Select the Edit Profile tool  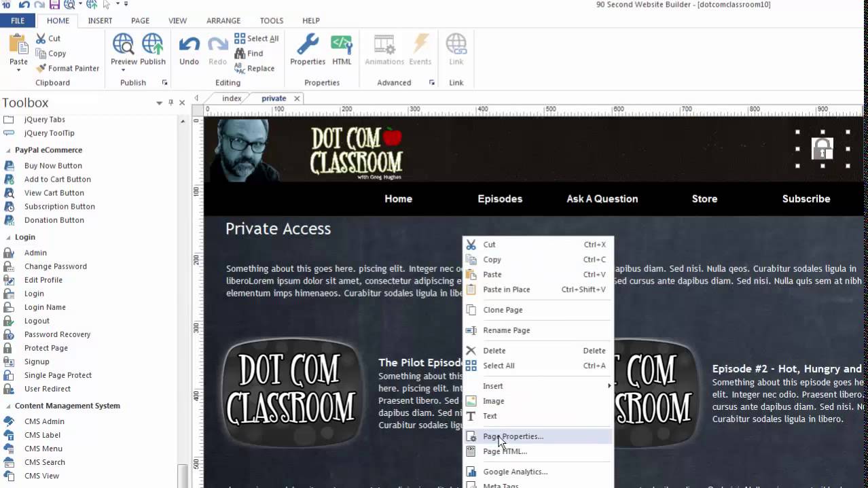[43, 280]
